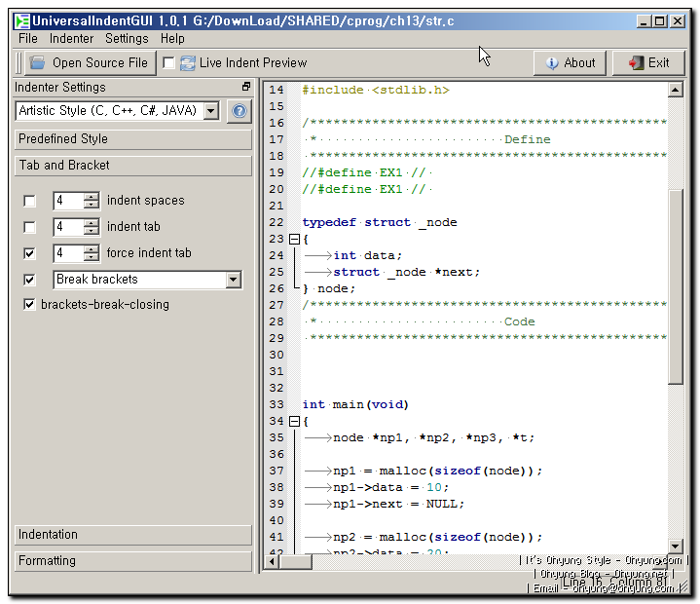Expand the Indentation section

133,535
